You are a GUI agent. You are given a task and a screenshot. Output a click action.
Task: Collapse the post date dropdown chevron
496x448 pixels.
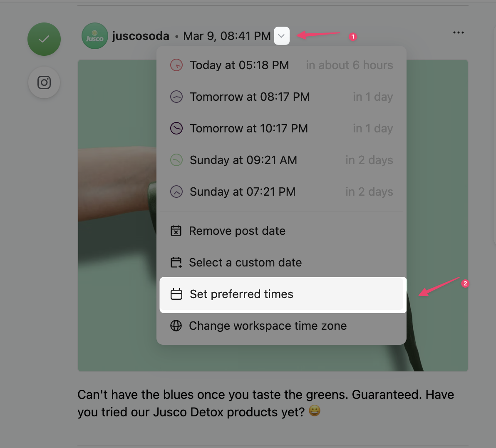click(282, 36)
